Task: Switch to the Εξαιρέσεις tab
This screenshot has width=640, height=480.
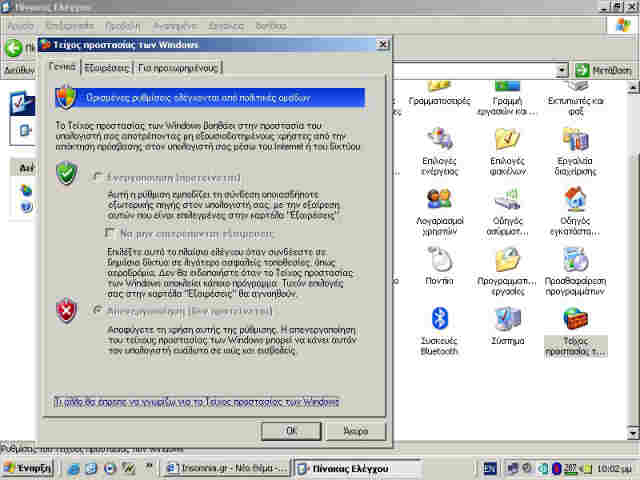Action: tap(106, 68)
